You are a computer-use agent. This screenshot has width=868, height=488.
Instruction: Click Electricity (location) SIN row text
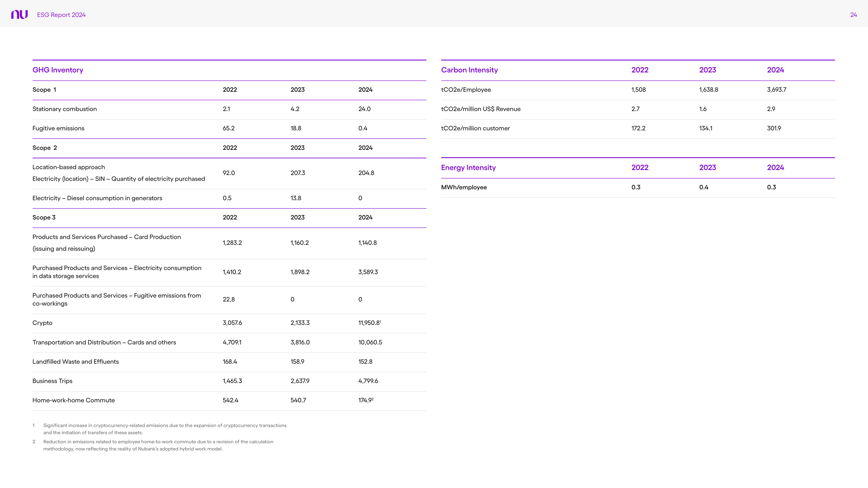(119, 179)
